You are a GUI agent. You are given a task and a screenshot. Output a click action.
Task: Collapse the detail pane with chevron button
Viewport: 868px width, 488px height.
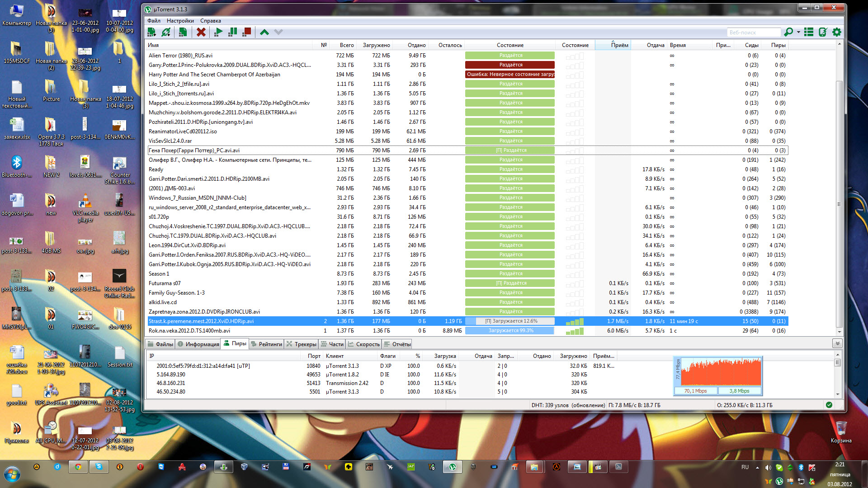click(837, 344)
